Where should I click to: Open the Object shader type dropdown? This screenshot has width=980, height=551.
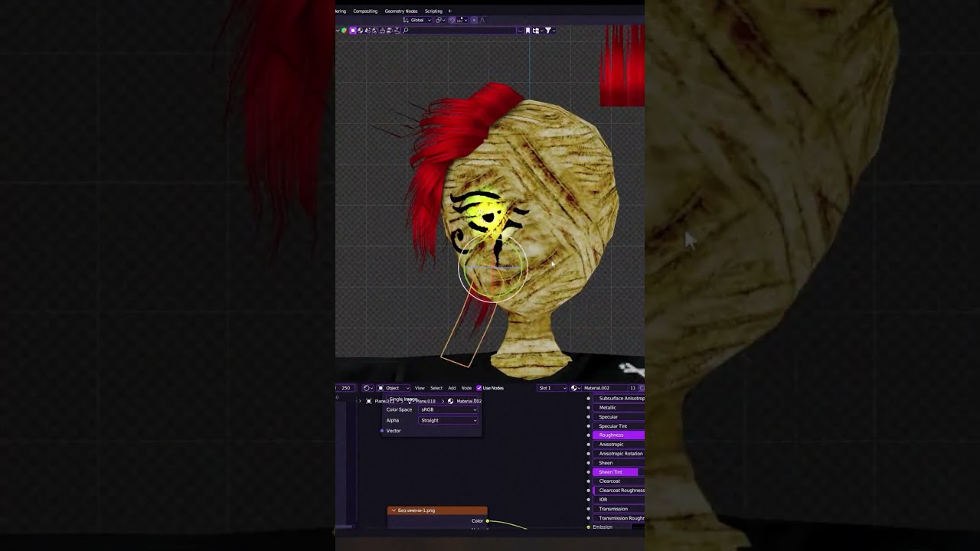pyautogui.click(x=393, y=388)
